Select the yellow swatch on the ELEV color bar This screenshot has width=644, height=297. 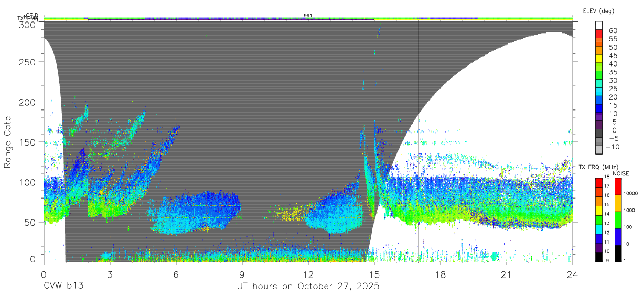pyautogui.click(x=599, y=60)
